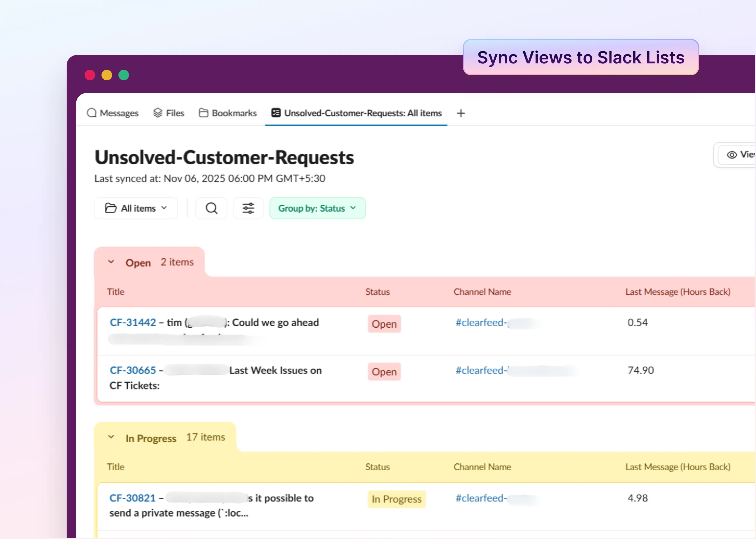Switch to the Bookmarks tab

(234, 113)
